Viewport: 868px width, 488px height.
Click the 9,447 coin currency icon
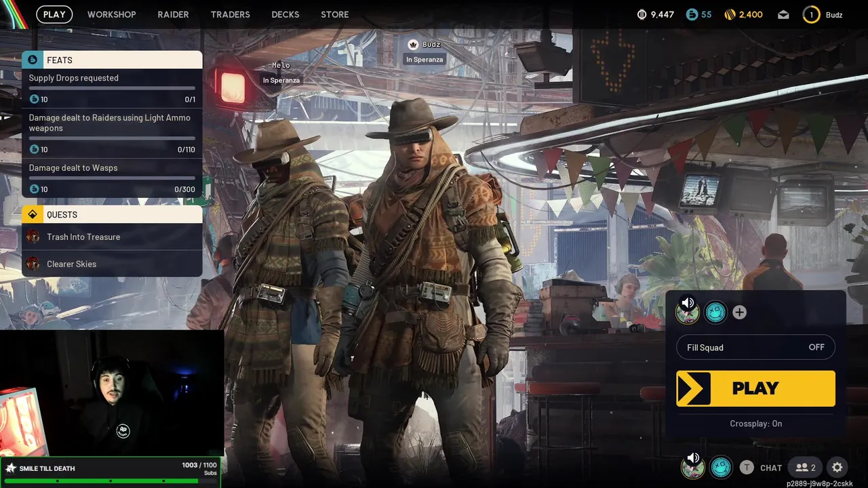pyautogui.click(x=642, y=14)
